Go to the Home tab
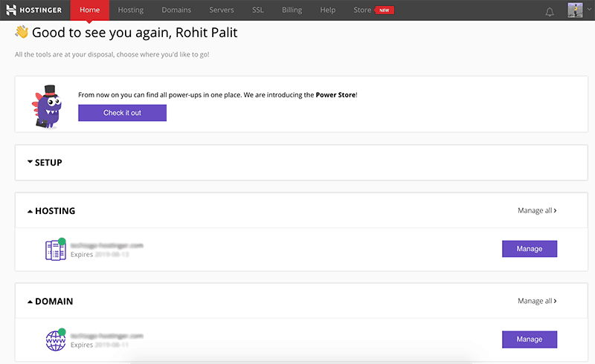Screen dimensions: 595x364 coord(89,10)
